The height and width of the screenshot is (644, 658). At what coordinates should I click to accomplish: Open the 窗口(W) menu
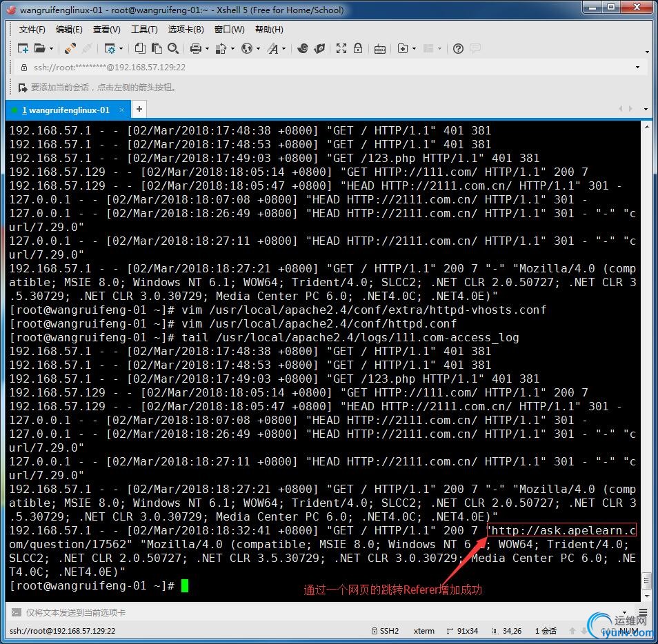pyautogui.click(x=229, y=30)
